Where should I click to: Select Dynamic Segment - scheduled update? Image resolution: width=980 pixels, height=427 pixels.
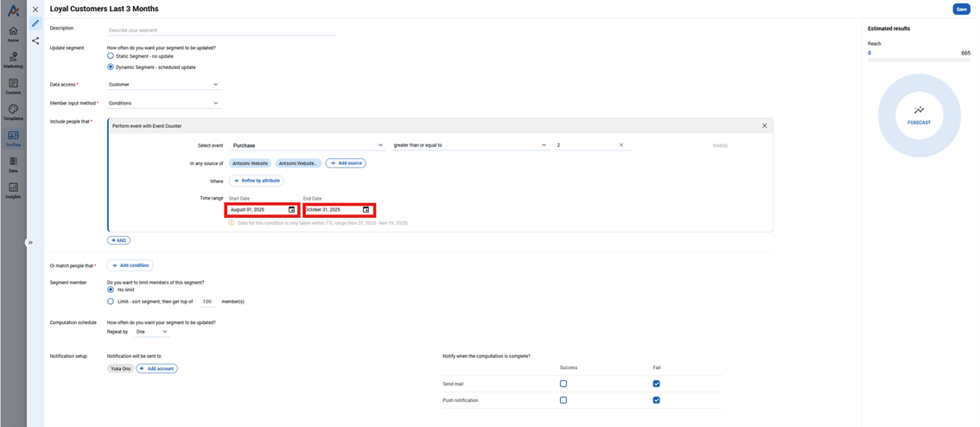(111, 67)
